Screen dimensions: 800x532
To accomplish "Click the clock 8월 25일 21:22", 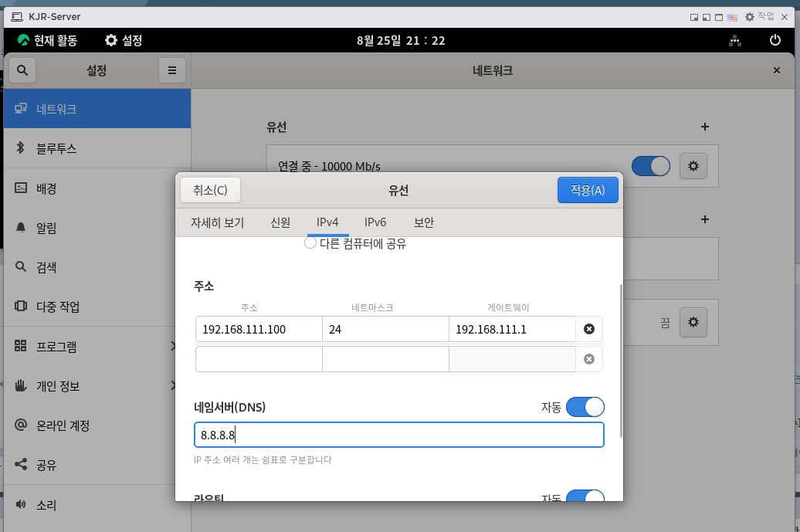I will pyautogui.click(x=401, y=40).
